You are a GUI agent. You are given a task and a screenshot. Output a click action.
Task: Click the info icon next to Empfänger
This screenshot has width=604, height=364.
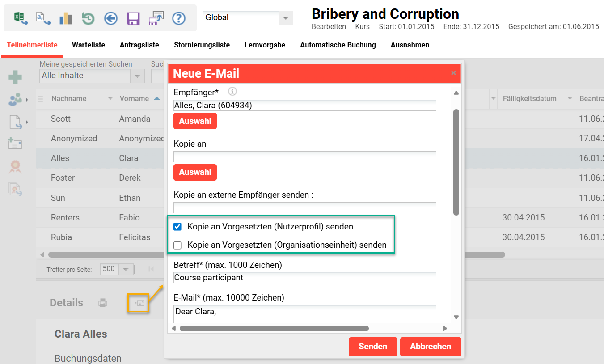pyautogui.click(x=232, y=92)
